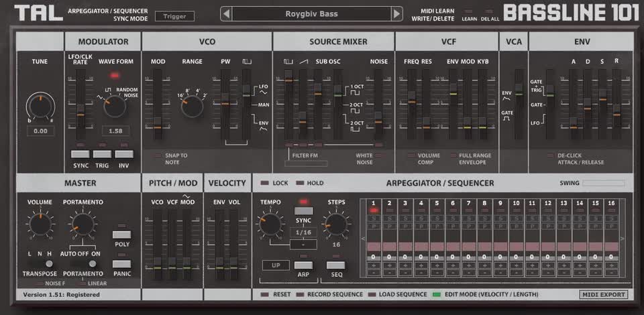Open the 1/16 sync rate dropdown
Screen dimensions: 644x315
pos(303,232)
